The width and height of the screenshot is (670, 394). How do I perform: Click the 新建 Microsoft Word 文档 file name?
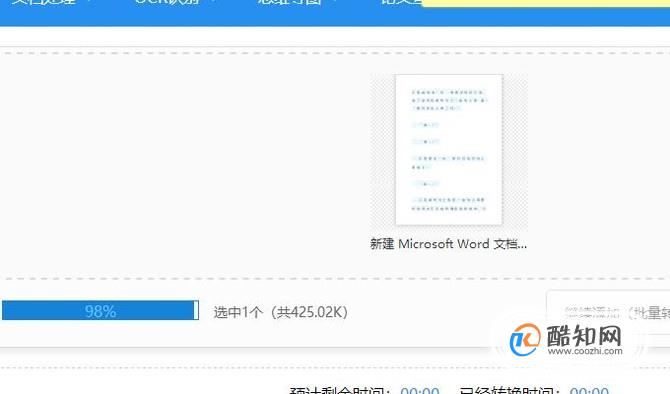(448, 244)
